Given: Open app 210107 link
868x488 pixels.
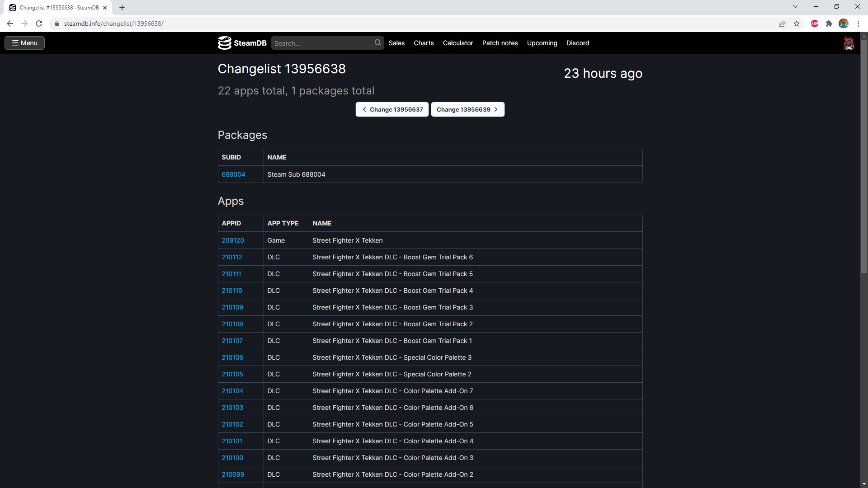Looking at the screenshot, I should click(232, 341).
